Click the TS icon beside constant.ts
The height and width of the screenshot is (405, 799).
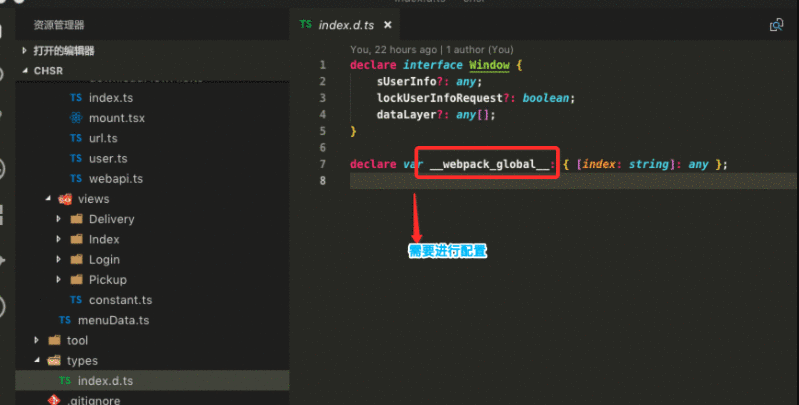pos(76,300)
